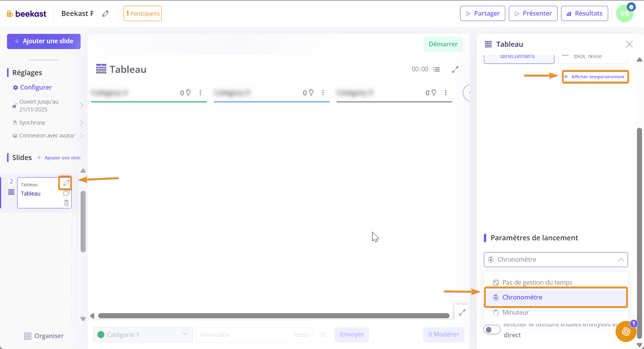This screenshot has width=644, height=349.
Task: Expand Tableau view with top fullscreen arrows
Action: tap(455, 69)
